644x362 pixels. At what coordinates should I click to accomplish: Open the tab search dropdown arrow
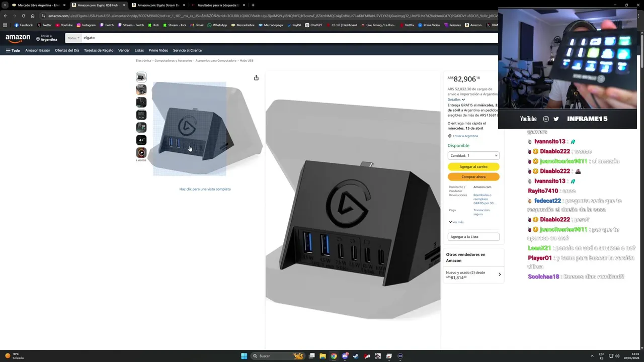(5, 5)
